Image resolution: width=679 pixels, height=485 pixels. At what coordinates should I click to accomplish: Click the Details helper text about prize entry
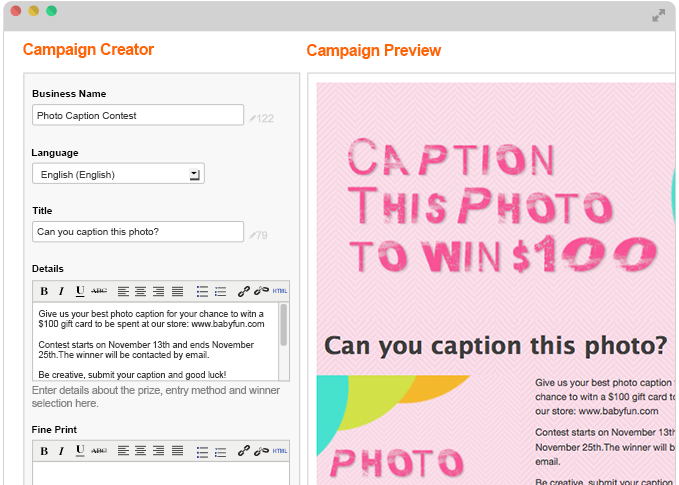coord(156,397)
